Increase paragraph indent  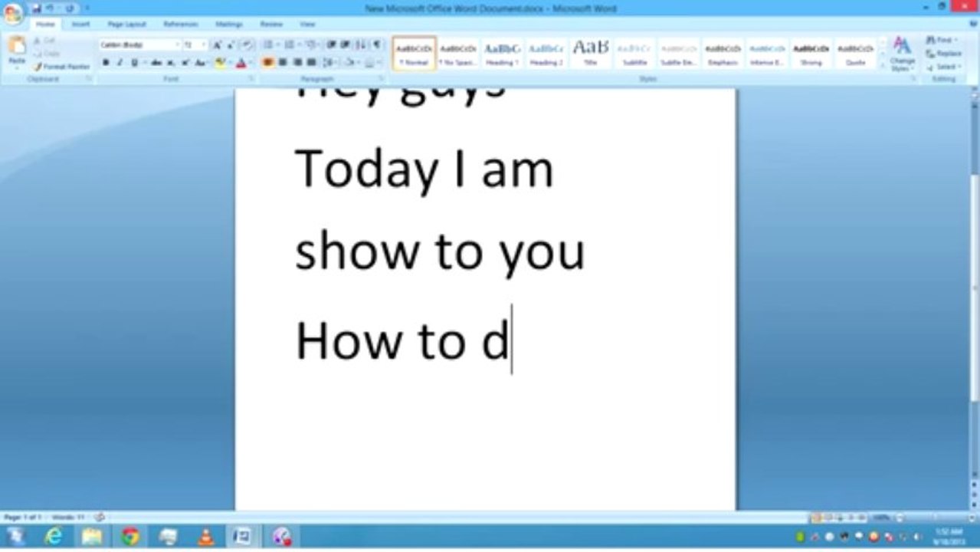tap(346, 45)
